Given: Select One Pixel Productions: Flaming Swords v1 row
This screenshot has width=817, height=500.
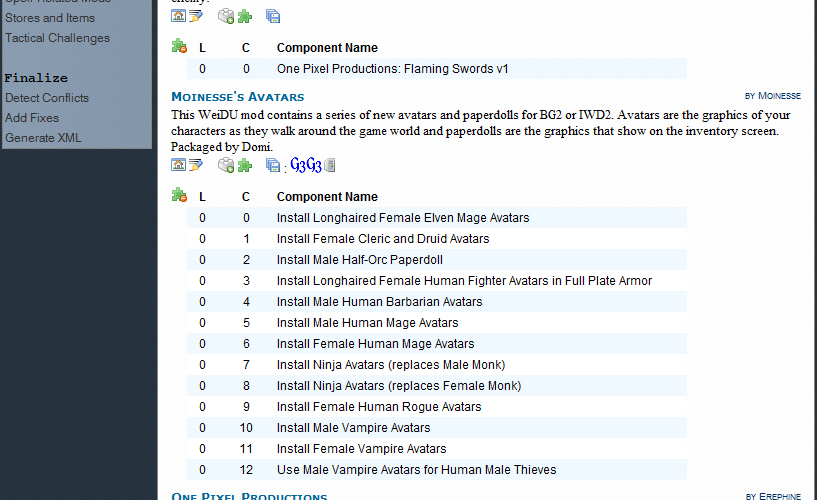Looking at the screenshot, I should pyautogui.click(x=437, y=69).
